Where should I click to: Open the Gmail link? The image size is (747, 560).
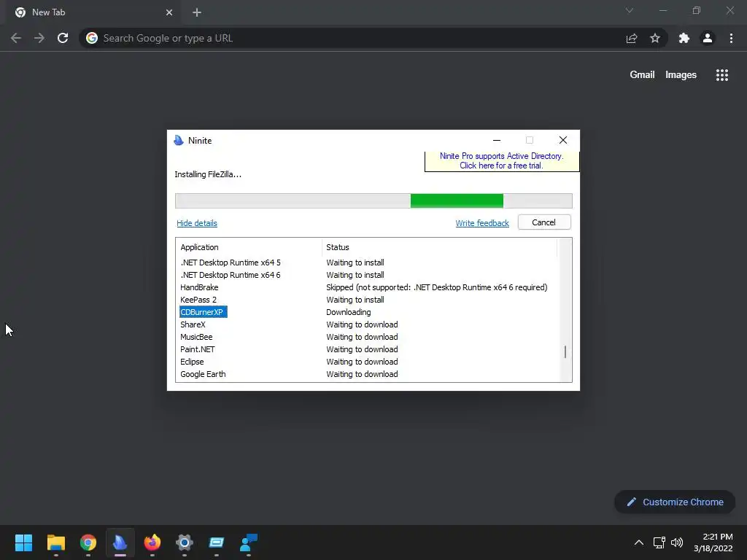[642, 75]
